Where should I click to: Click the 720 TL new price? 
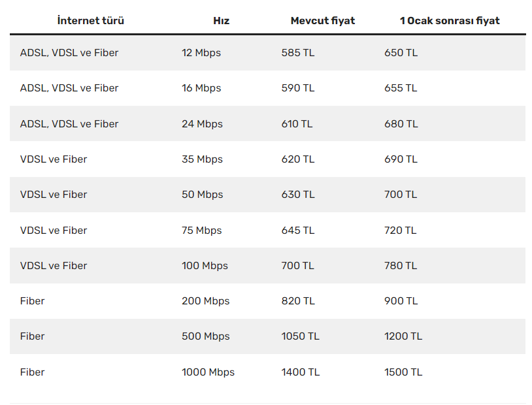point(401,231)
